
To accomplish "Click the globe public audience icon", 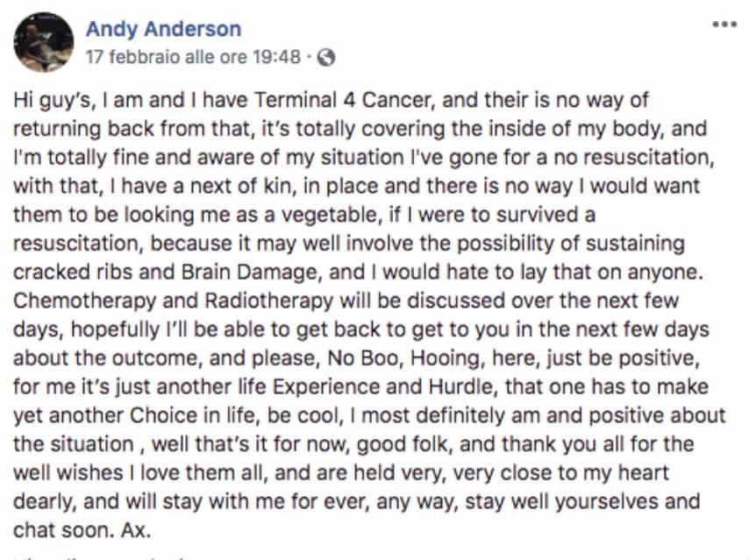I will 326,57.
